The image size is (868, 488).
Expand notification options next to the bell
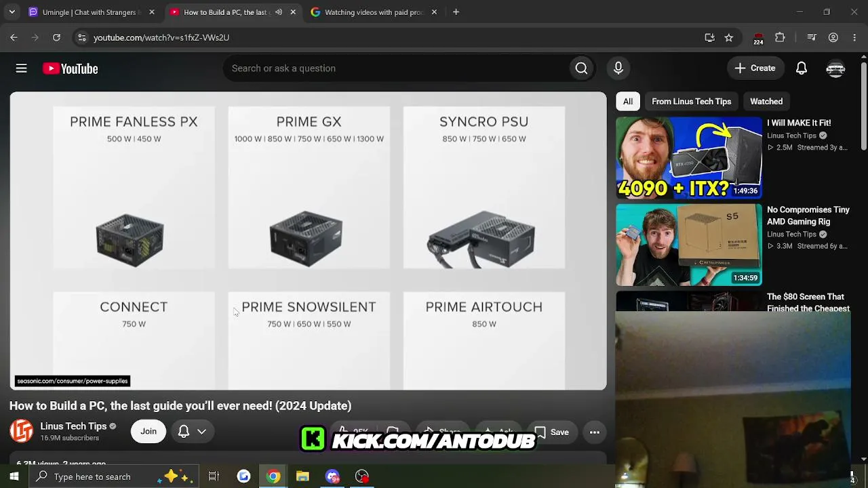[x=201, y=431]
